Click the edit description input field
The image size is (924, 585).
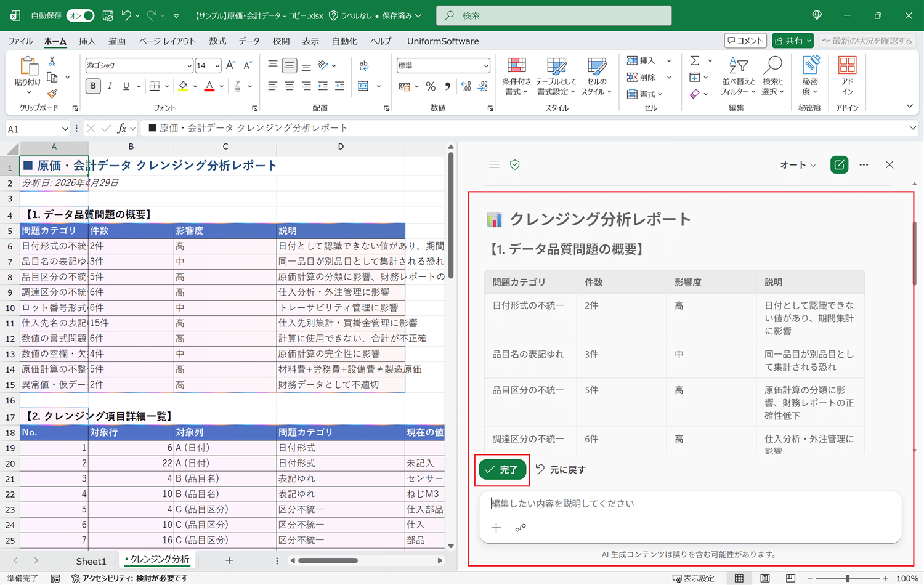[690, 504]
